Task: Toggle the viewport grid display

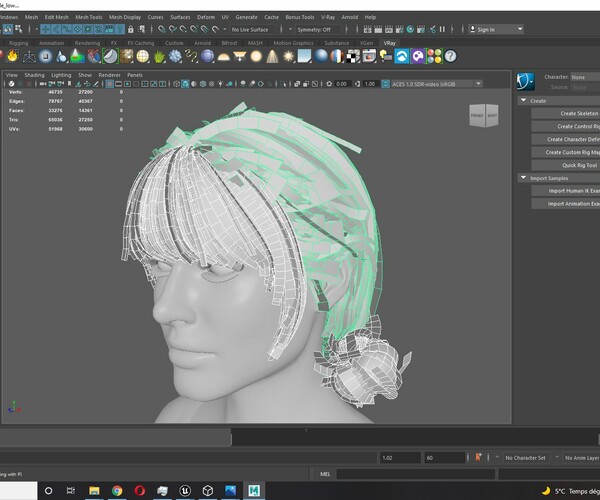Action: [x=109, y=84]
